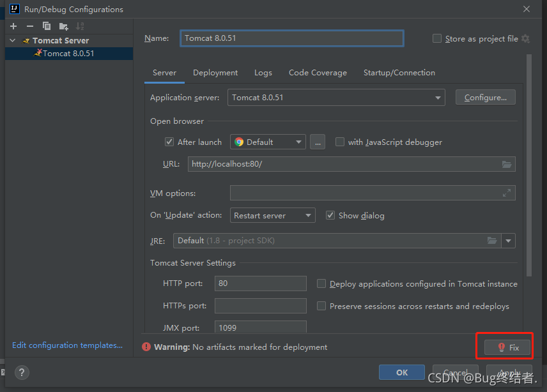The width and height of the screenshot is (547, 392).
Task: Open the folder icon in URL field
Action: coord(507,164)
